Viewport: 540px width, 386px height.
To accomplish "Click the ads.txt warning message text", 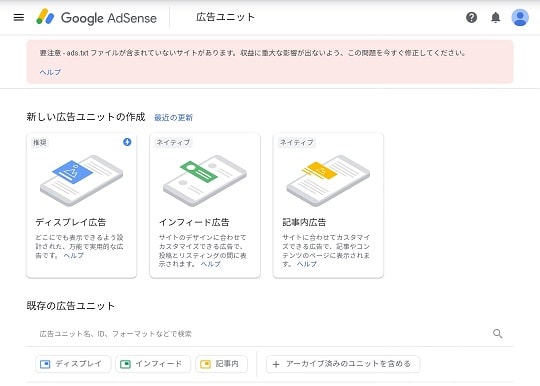I will coord(253,53).
